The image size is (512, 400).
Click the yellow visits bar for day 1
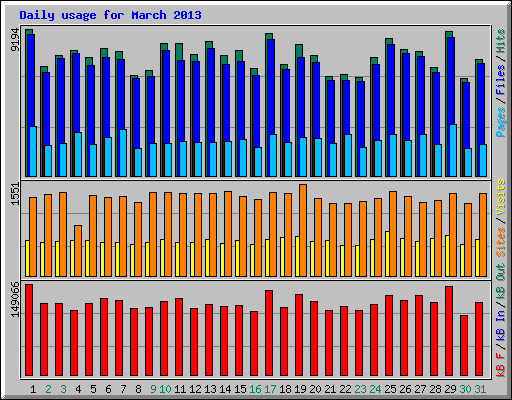pos(27,258)
